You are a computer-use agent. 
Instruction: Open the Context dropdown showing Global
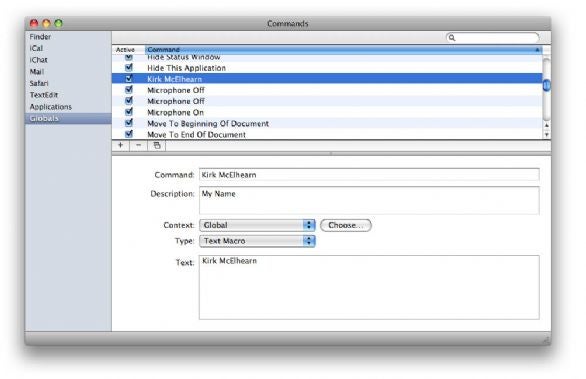(x=257, y=225)
